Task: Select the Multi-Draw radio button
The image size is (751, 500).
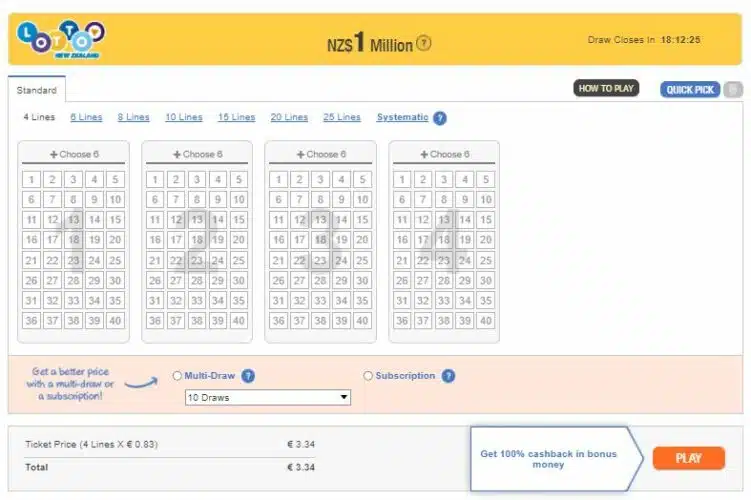Action: pos(177,376)
